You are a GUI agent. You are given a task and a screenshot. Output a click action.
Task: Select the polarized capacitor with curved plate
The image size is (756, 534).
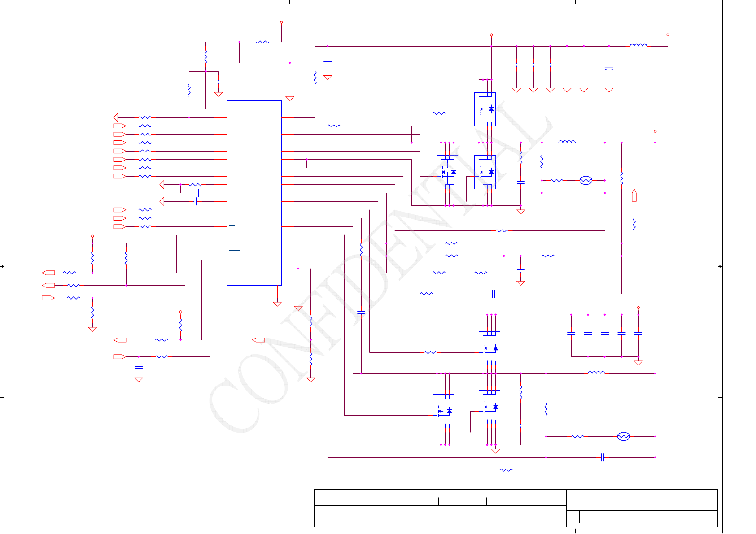609,69
